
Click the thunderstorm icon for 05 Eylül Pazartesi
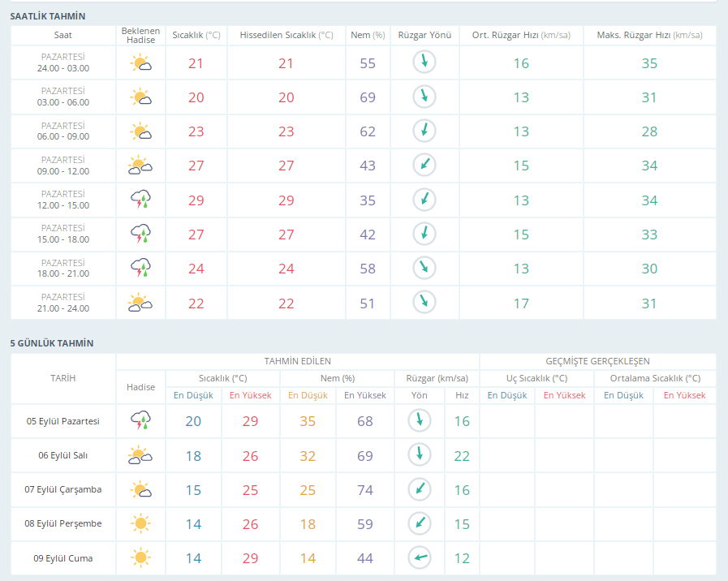pyautogui.click(x=140, y=421)
